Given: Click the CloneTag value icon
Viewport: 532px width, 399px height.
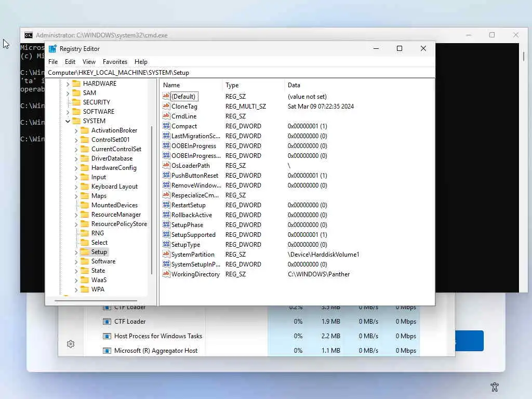Looking at the screenshot, I should [x=166, y=106].
